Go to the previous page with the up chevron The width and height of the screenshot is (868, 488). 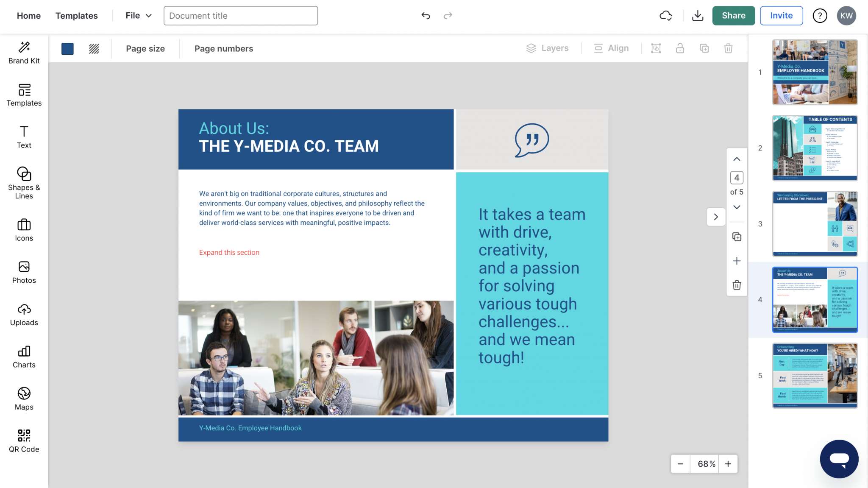[737, 159]
